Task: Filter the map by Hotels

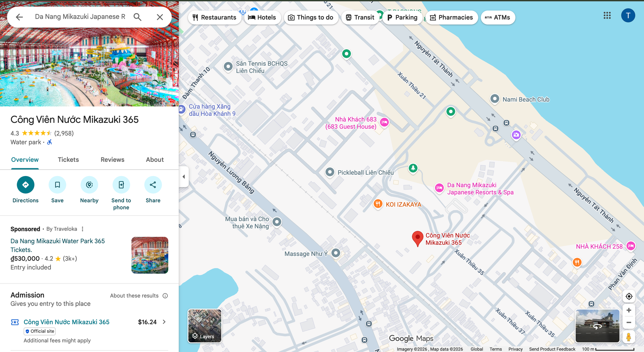Action: (x=262, y=17)
